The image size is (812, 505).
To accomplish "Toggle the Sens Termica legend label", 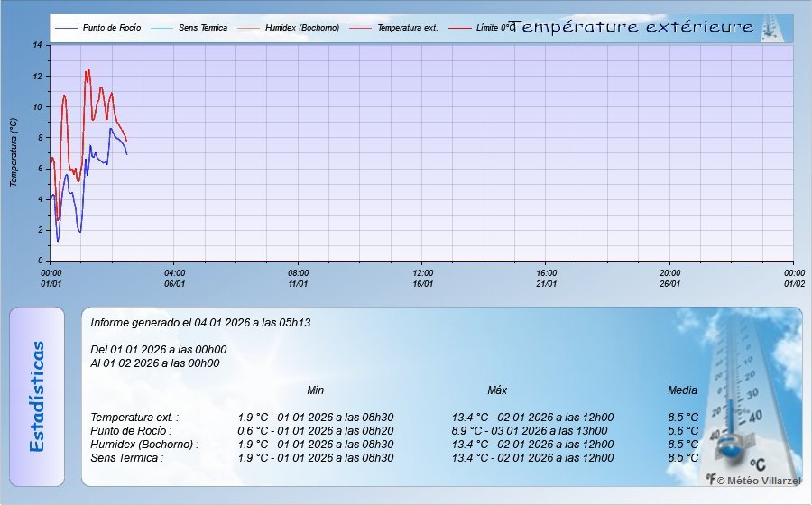I will 203,29.
